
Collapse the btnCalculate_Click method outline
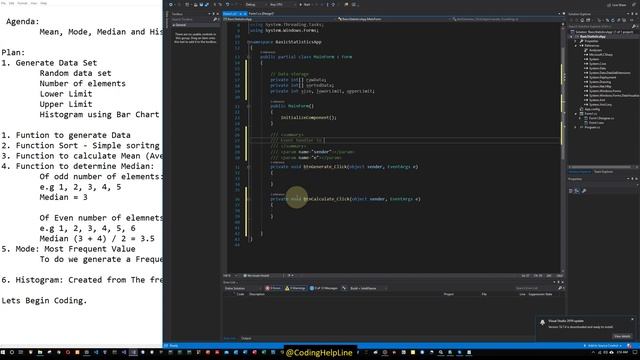(x=249, y=199)
